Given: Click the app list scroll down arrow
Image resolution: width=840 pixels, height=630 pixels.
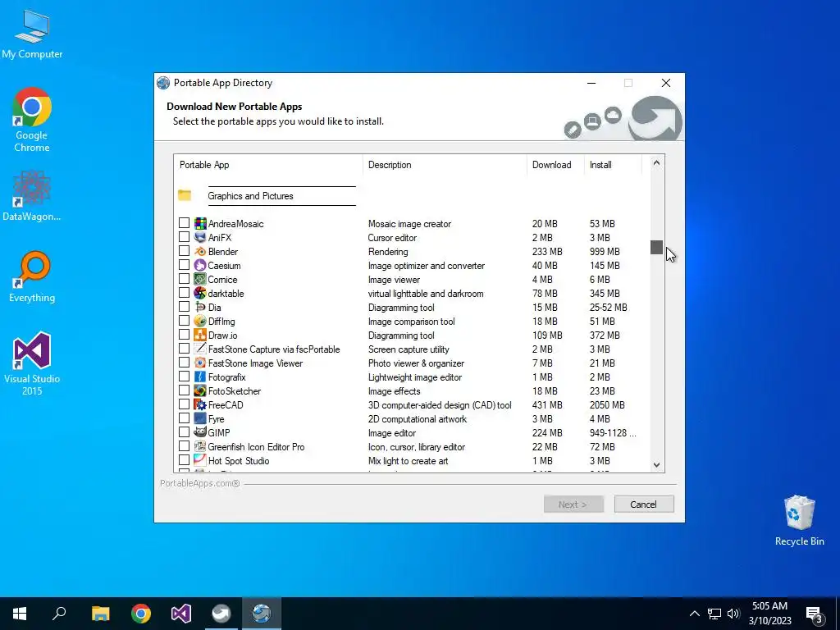Looking at the screenshot, I should 656,465.
